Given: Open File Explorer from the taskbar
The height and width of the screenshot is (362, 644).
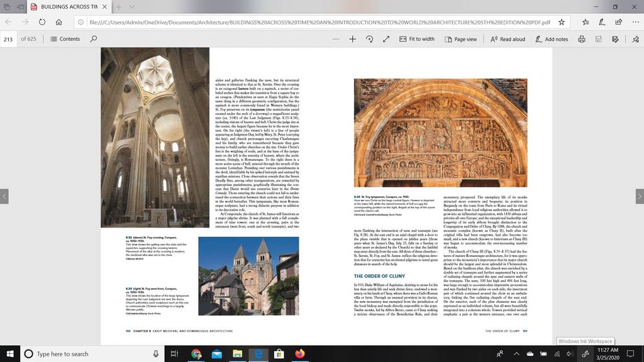Looking at the screenshot, I should pyautogui.click(x=237, y=354).
